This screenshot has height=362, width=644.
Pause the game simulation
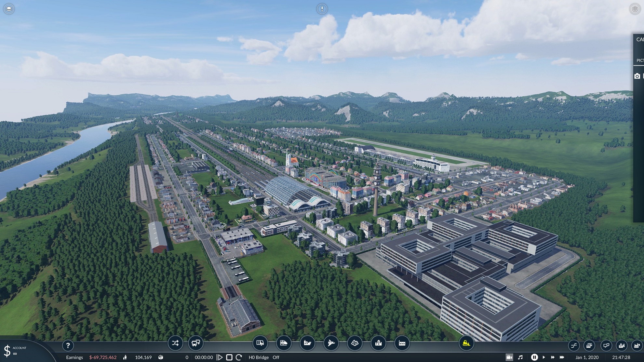tap(534, 357)
